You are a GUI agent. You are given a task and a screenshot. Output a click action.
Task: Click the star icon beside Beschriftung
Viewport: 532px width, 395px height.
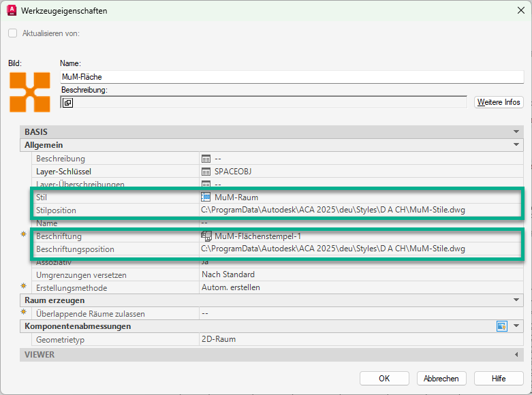[x=25, y=235]
